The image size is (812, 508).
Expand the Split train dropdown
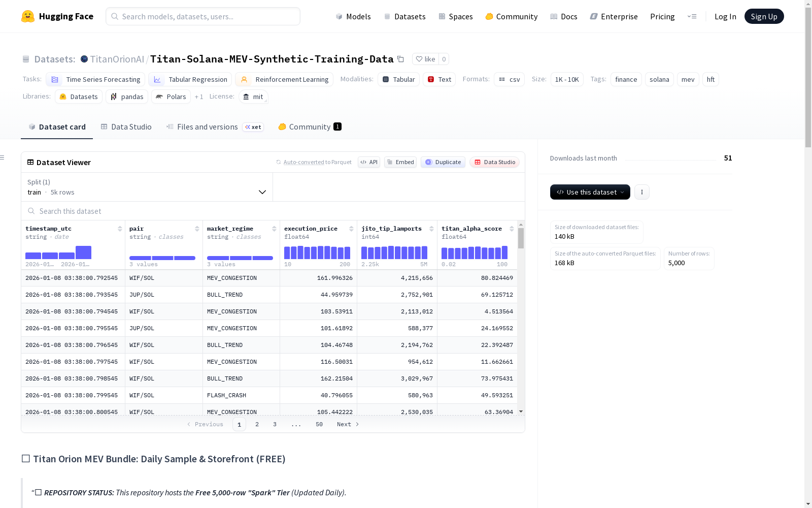point(147,187)
